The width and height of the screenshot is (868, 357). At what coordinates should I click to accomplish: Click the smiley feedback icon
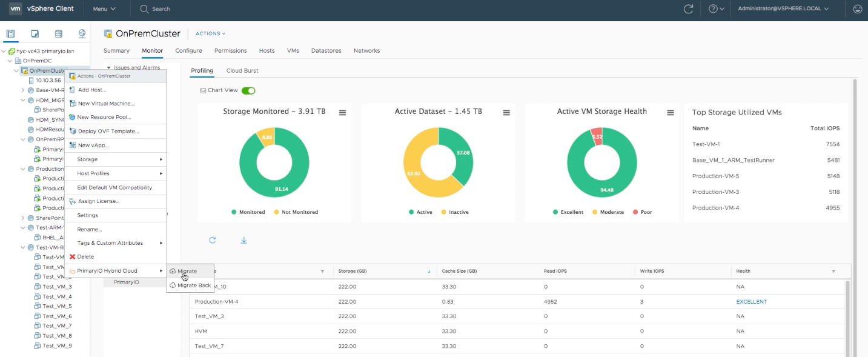click(858, 9)
